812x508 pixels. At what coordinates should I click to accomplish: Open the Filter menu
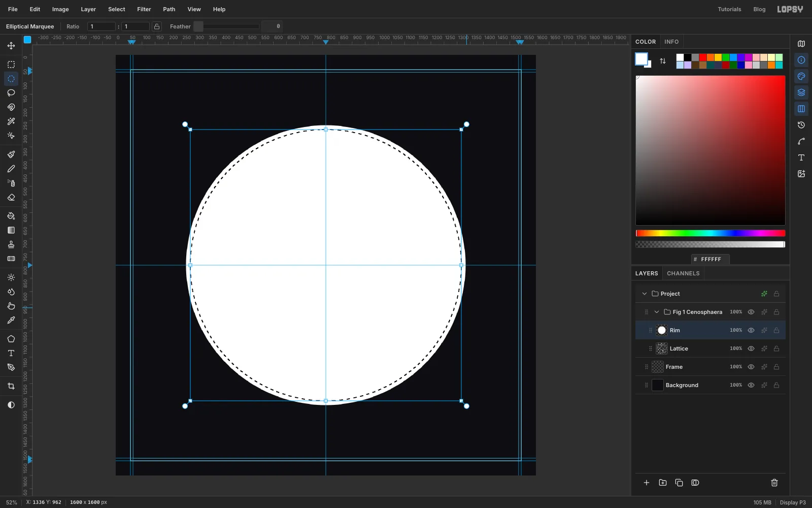click(144, 9)
